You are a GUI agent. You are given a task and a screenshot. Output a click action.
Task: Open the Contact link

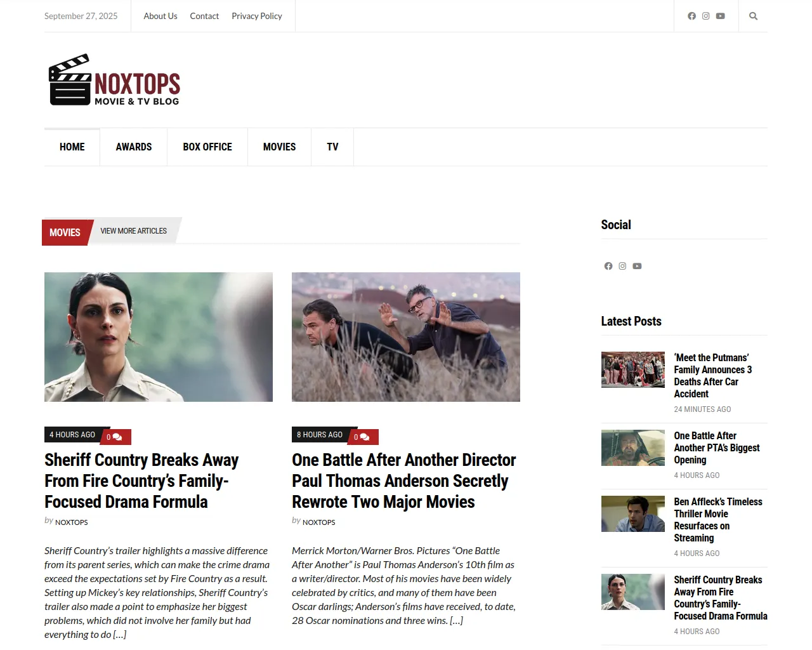coord(204,16)
